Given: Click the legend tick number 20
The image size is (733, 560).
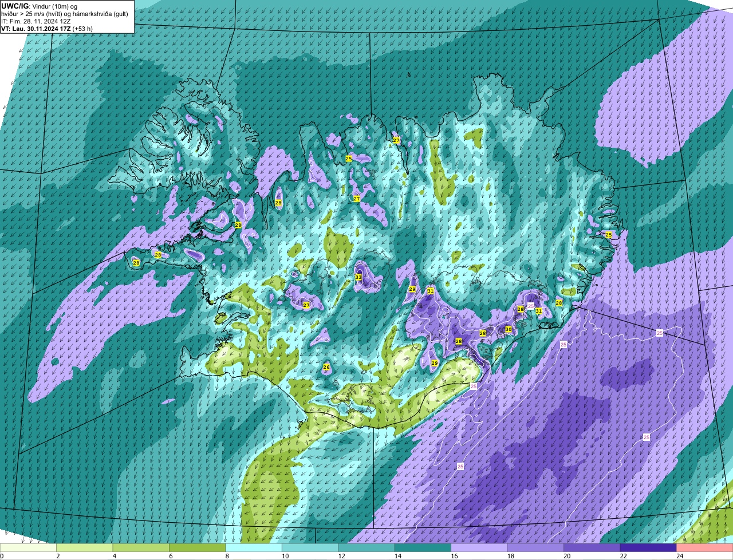Looking at the screenshot, I should [x=566, y=555].
